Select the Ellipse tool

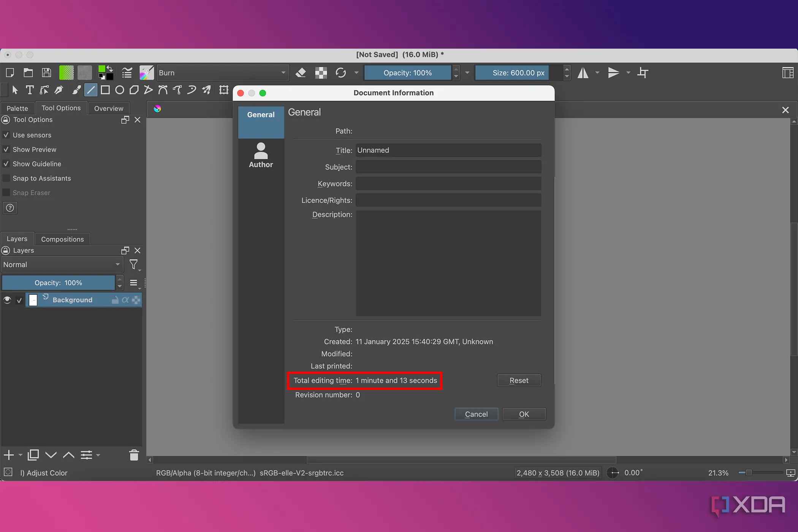click(119, 90)
